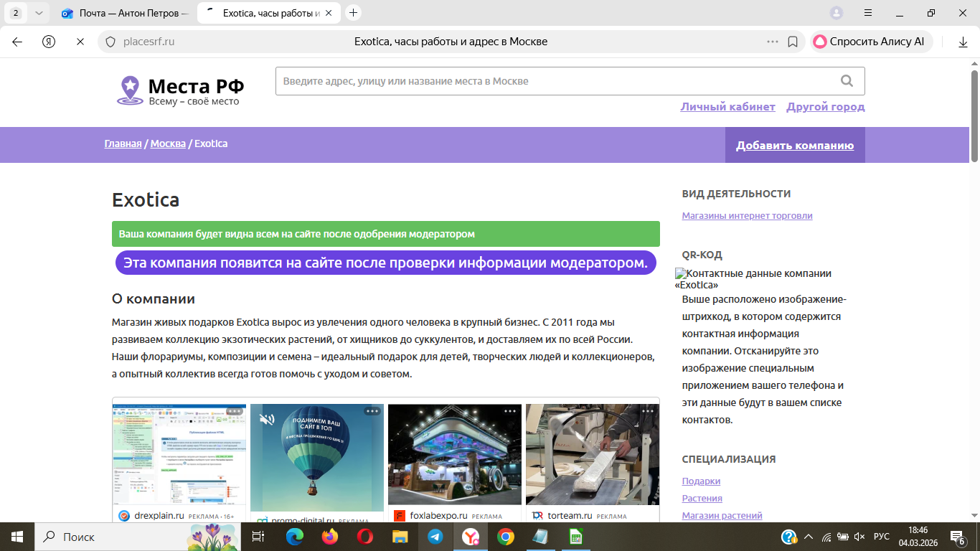
Task: Open the tab groups counter showing 2
Action: tap(16, 12)
